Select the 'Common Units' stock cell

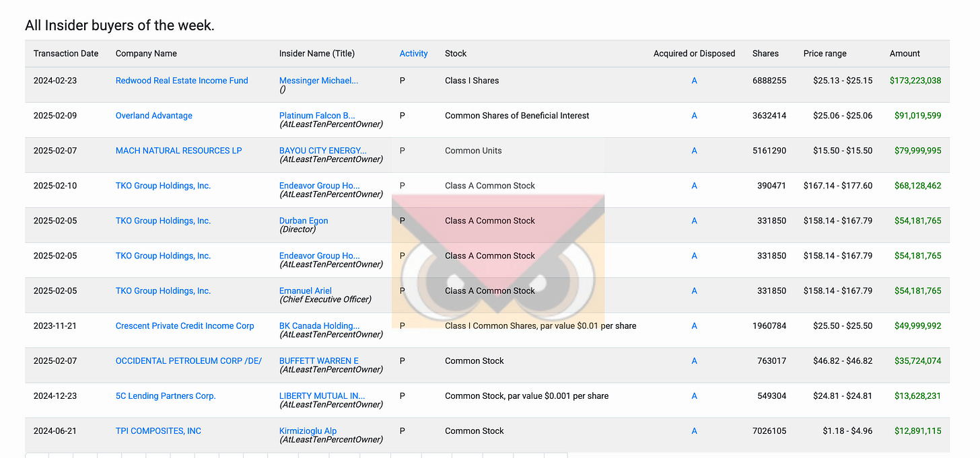point(473,150)
